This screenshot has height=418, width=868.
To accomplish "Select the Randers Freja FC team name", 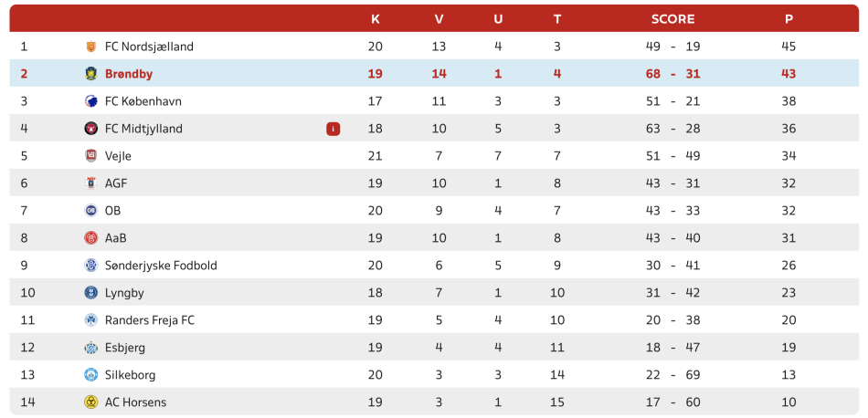I will click(x=150, y=320).
